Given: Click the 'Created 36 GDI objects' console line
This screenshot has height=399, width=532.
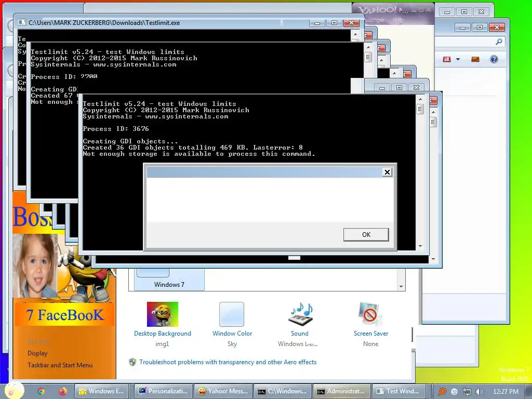Looking at the screenshot, I should pos(193,147).
